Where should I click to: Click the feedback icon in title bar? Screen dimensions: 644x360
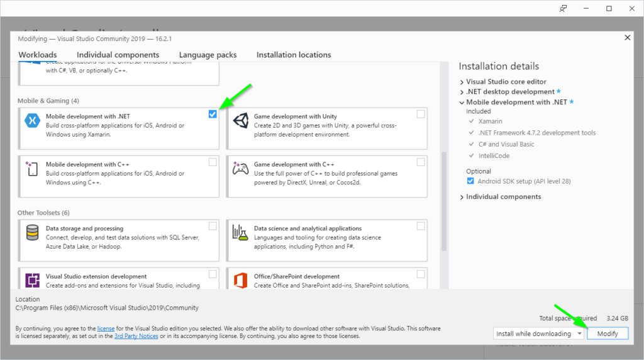pyautogui.click(x=563, y=9)
